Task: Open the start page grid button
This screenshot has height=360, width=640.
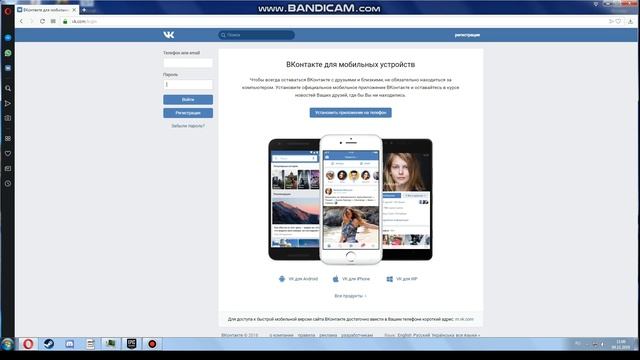Action: [x=53, y=21]
